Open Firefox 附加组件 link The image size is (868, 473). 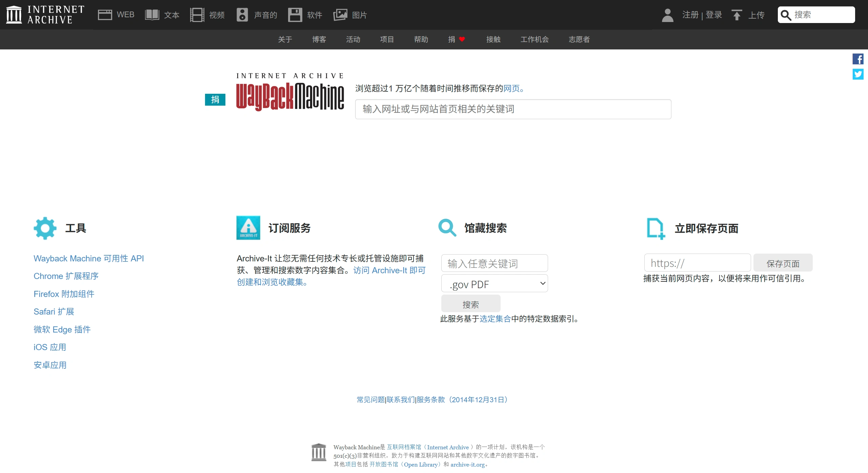(64, 294)
